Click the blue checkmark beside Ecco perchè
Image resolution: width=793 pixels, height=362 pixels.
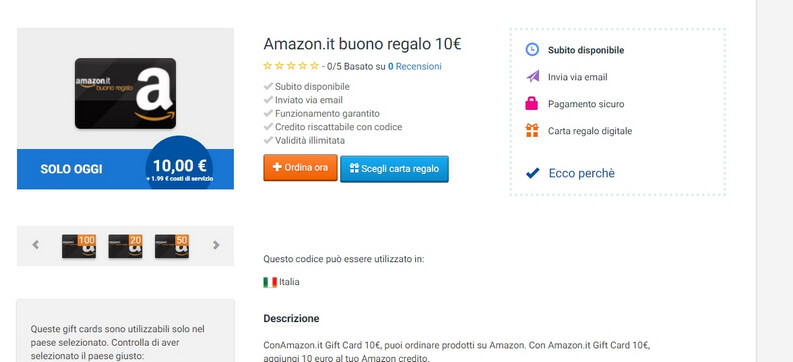point(533,173)
